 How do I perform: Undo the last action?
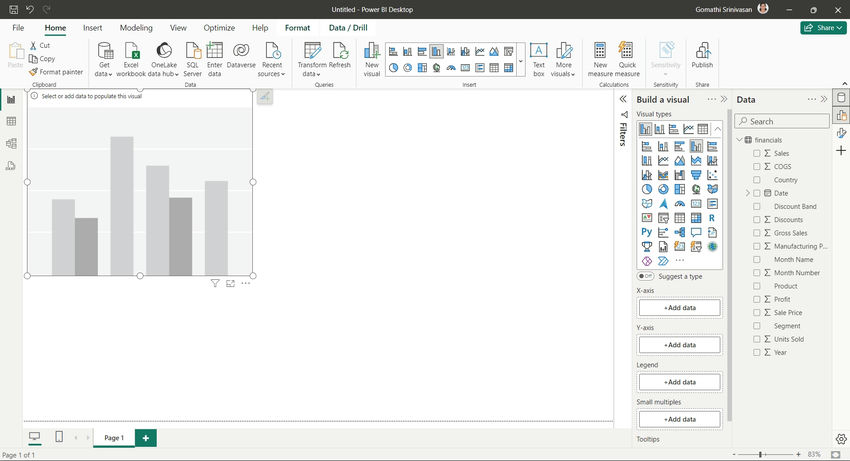pos(30,9)
